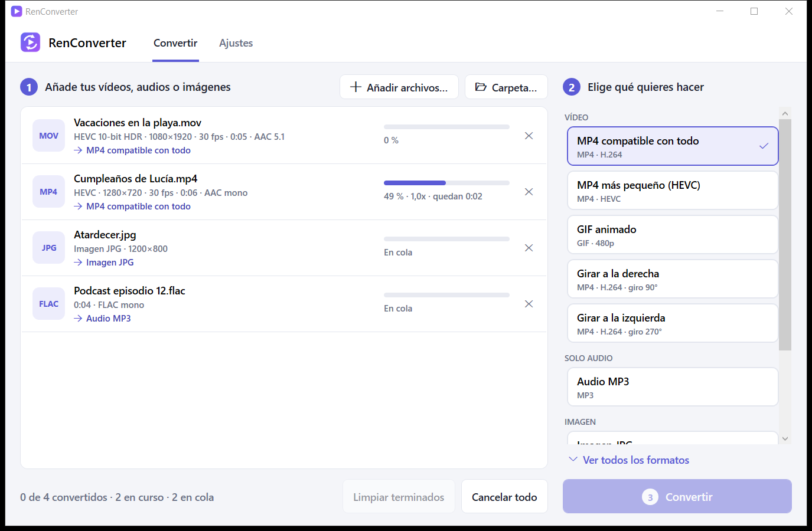This screenshot has width=812, height=531.
Task: Choose the Girar a la derecha preset
Action: [673, 279]
